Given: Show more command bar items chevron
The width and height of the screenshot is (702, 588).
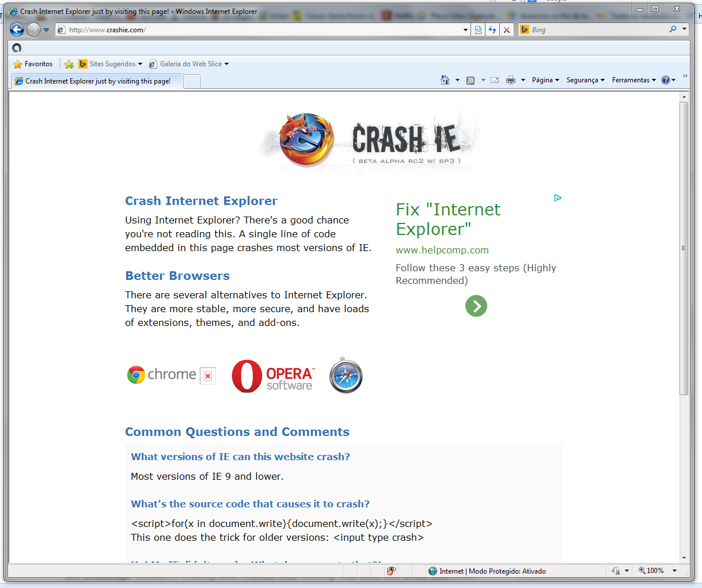Looking at the screenshot, I should pos(685,76).
